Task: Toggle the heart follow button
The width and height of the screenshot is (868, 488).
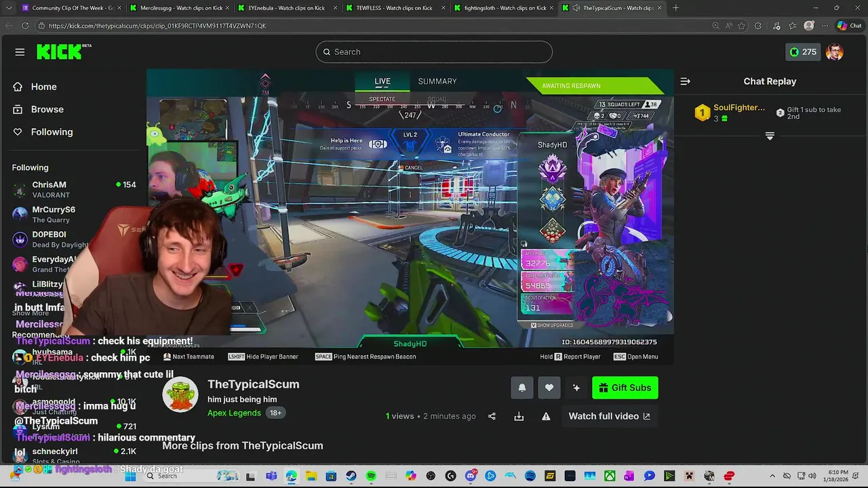Action: pyautogui.click(x=549, y=388)
